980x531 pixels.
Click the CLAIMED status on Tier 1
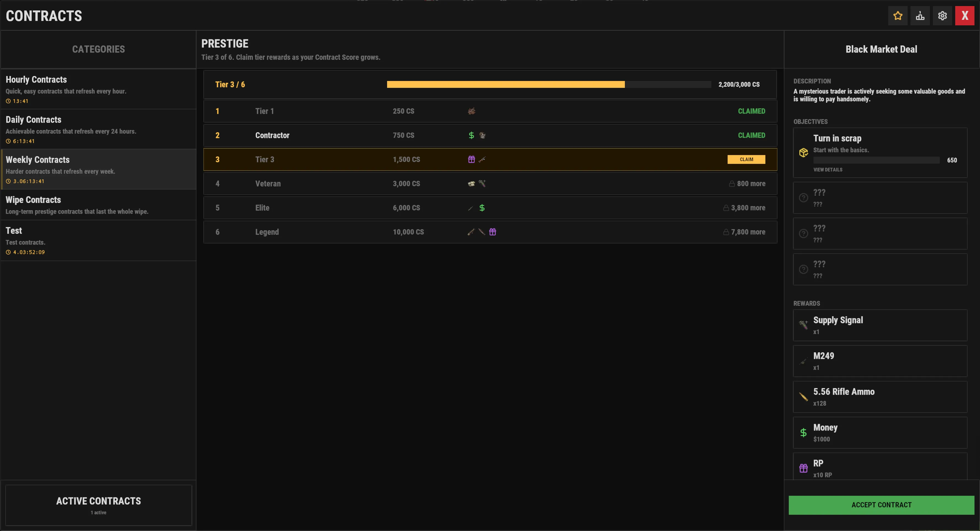(x=751, y=111)
